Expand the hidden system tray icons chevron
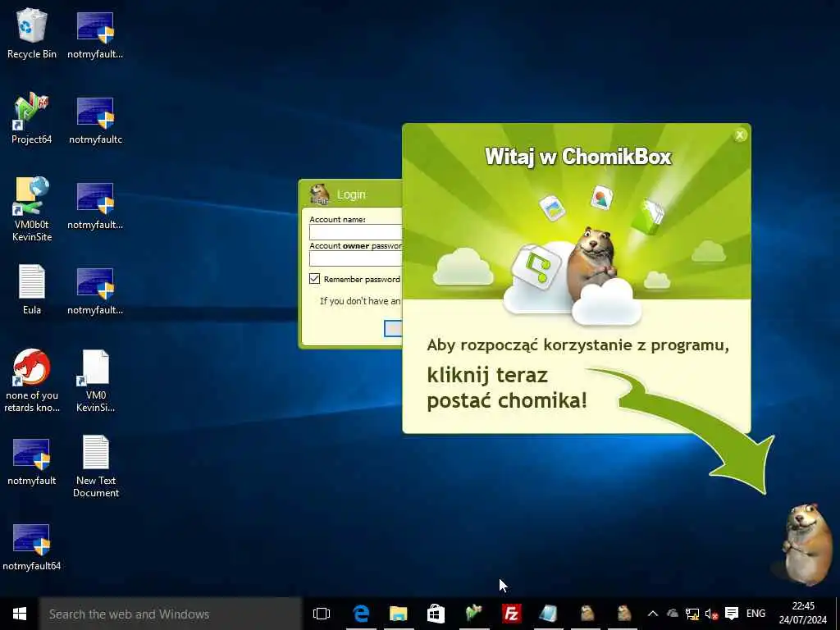Viewport: 840px width, 630px height. (652, 614)
